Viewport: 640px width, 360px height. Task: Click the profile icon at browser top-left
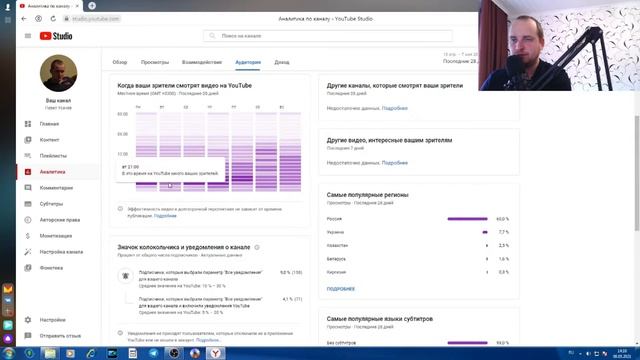tap(7, 7)
